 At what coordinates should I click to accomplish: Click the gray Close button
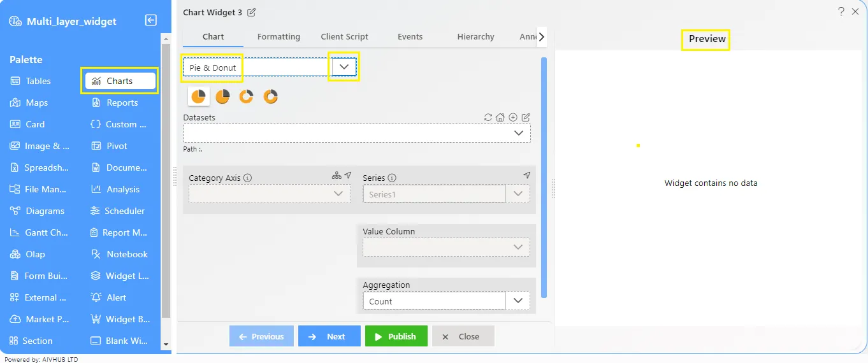[463, 336]
